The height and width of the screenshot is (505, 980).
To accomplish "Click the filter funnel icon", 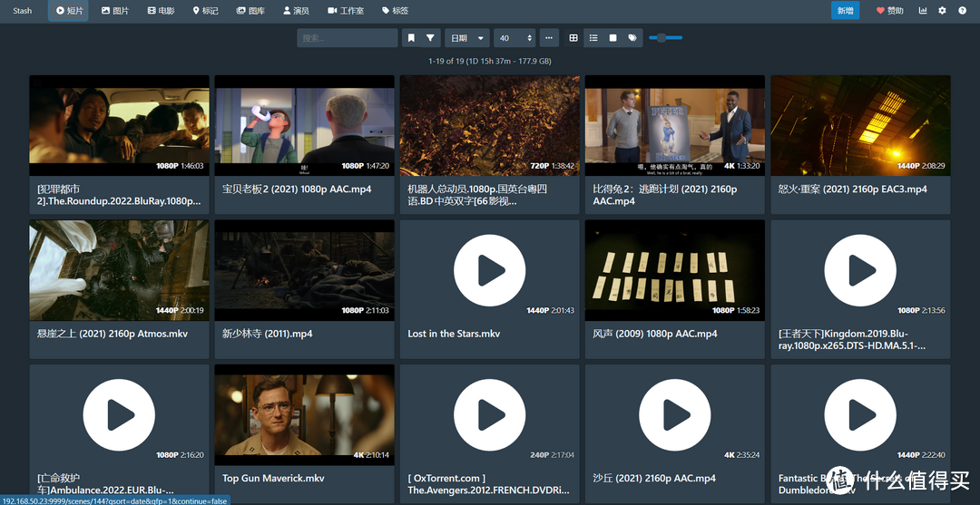I will coord(431,38).
